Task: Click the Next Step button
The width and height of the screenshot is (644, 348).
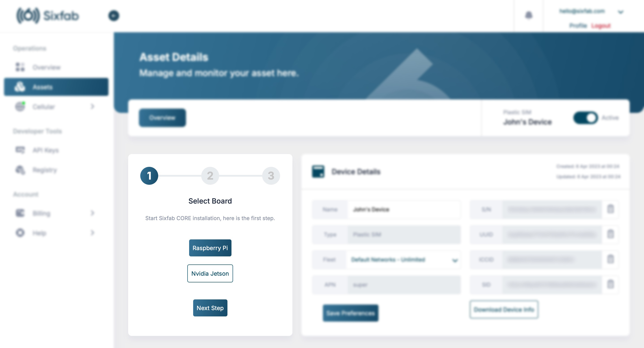Action: [x=210, y=308]
